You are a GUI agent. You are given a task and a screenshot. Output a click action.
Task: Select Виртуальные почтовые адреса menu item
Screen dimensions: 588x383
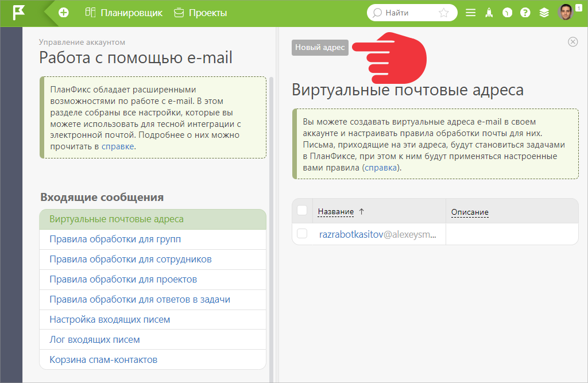tap(153, 219)
